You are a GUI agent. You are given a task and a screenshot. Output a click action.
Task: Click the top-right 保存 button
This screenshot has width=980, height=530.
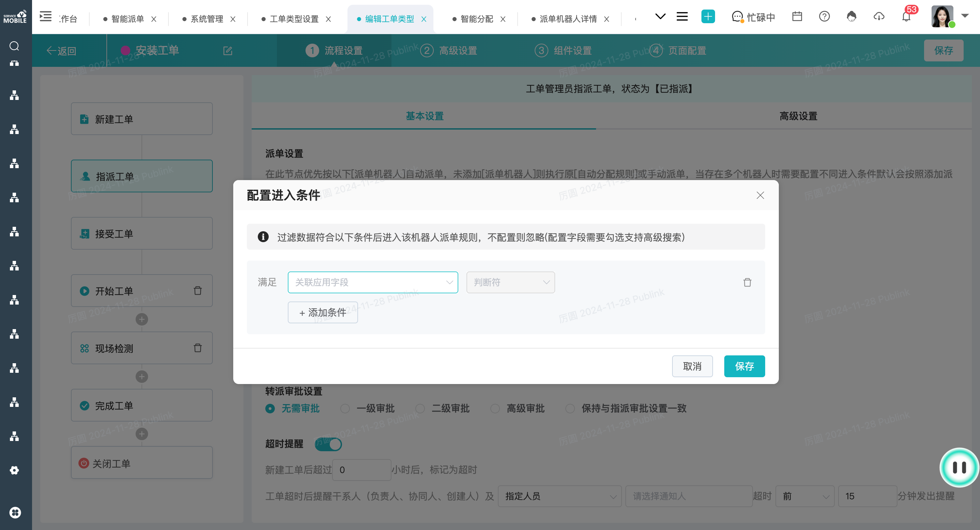pyautogui.click(x=944, y=50)
